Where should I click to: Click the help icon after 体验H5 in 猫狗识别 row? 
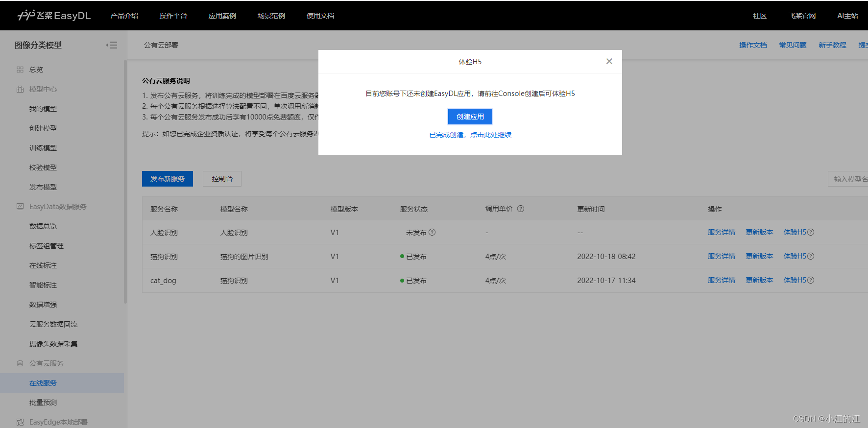tap(811, 256)
